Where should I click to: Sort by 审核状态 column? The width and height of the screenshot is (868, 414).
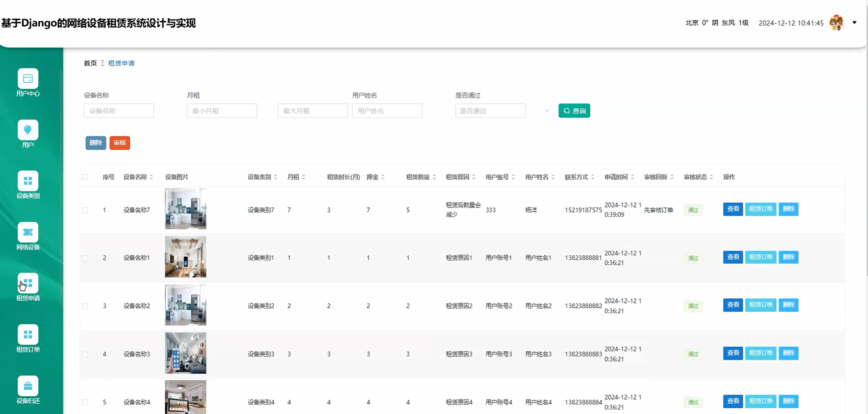point(711,177)
